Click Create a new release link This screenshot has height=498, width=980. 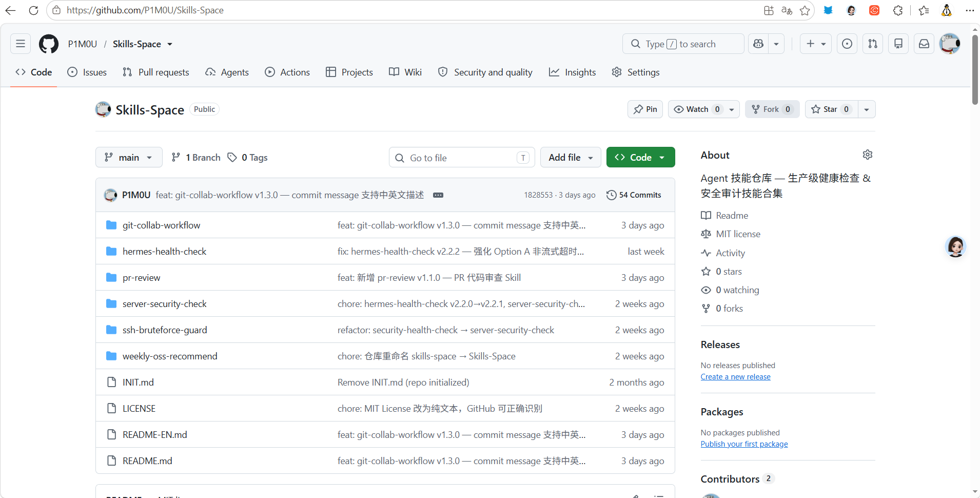pos(735,377)
